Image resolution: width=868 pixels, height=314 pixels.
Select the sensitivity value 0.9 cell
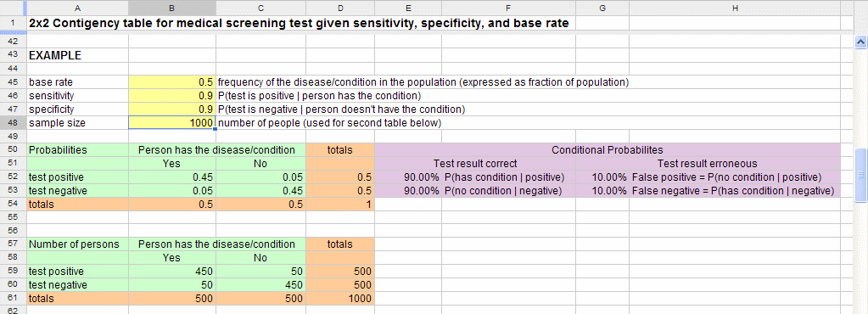pos(172,96)
